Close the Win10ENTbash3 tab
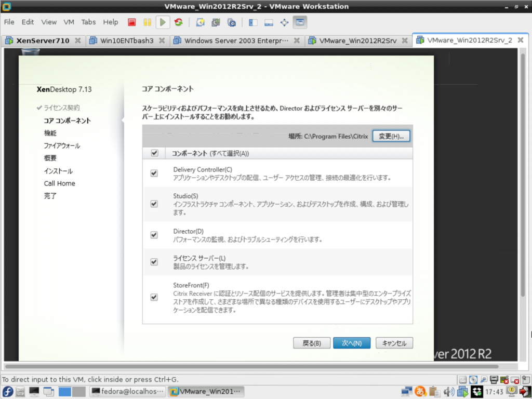The height and width of the screenshot is (399, 532). [x=162, y=41]
